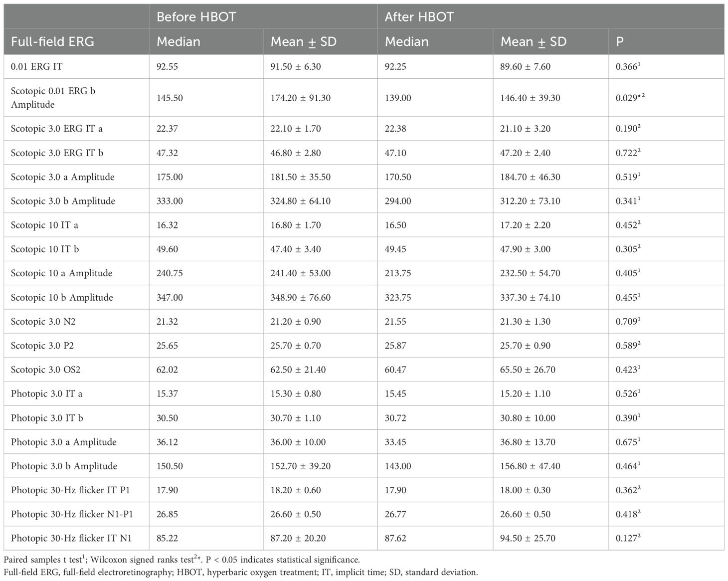Select the 'Scotopic 0.01 ERG b Amplitude' row label

[x=53, y=98]
